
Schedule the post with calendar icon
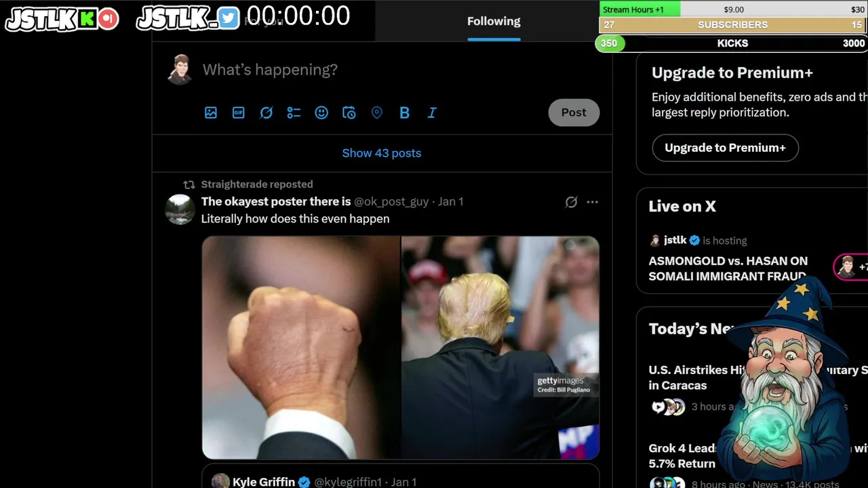point(349,113)
